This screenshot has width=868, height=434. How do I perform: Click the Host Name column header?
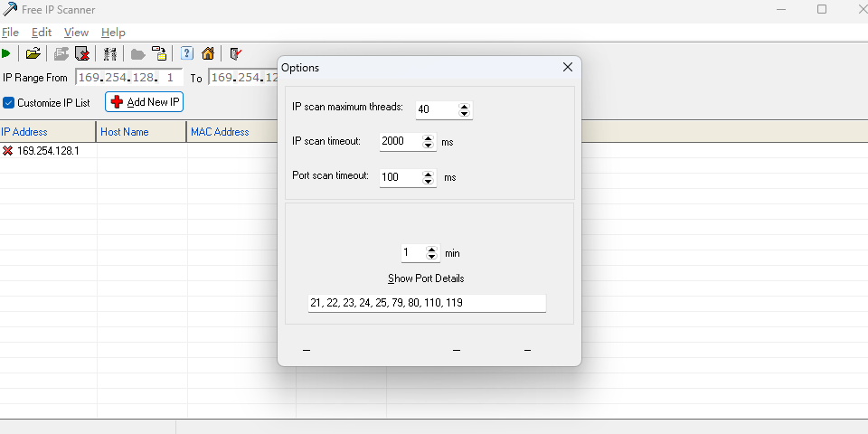(x=125, y=132)
